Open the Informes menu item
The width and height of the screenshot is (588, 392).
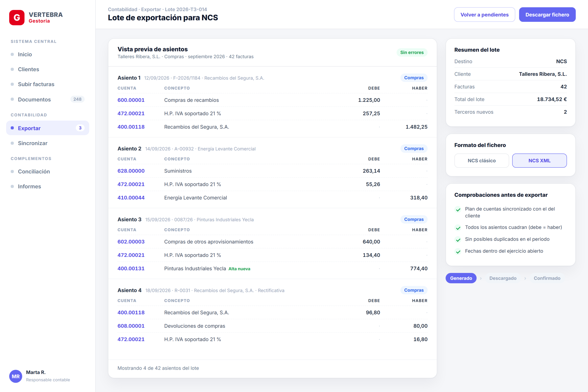(48, 186)
